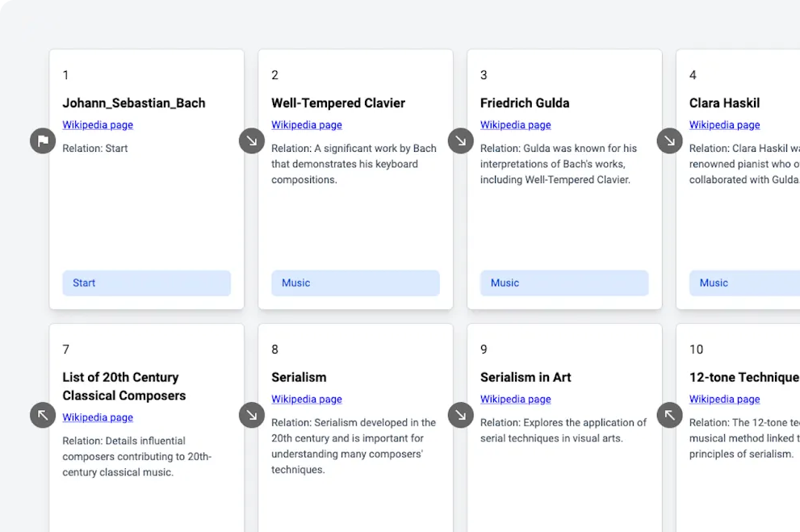Click arrow icon beside Clara Haskil card
Viewport: 800px width, 532px height.
coord(669,141)
